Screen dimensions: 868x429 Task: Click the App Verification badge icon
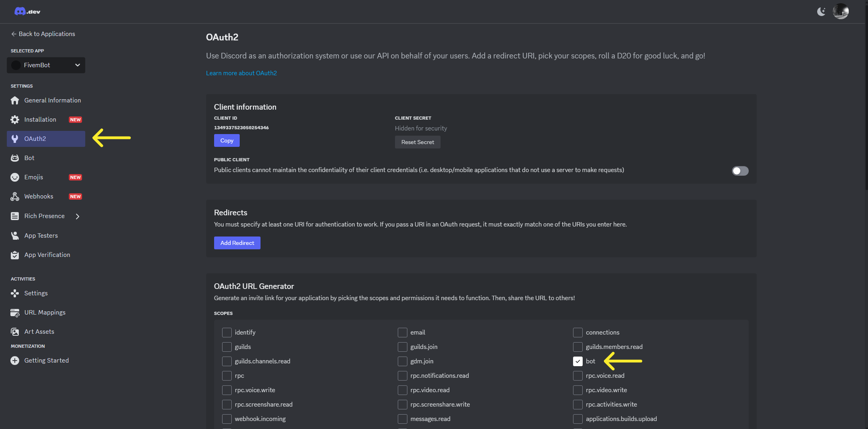coord(15,255)
